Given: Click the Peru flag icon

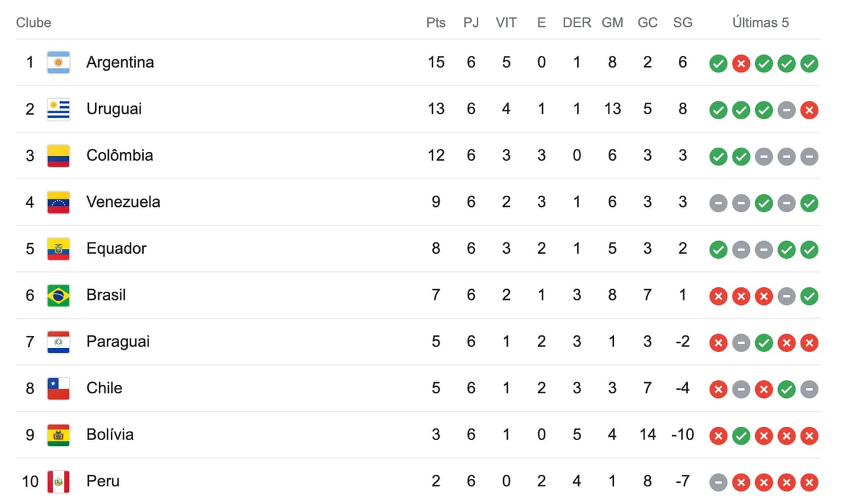Looking at the screenshot, I should click(58, 482).
